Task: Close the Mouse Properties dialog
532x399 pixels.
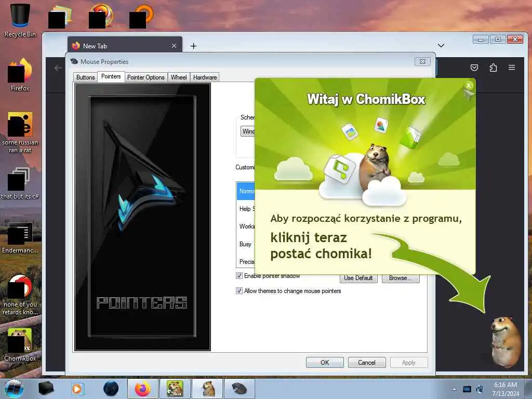Action: point(422,61)
